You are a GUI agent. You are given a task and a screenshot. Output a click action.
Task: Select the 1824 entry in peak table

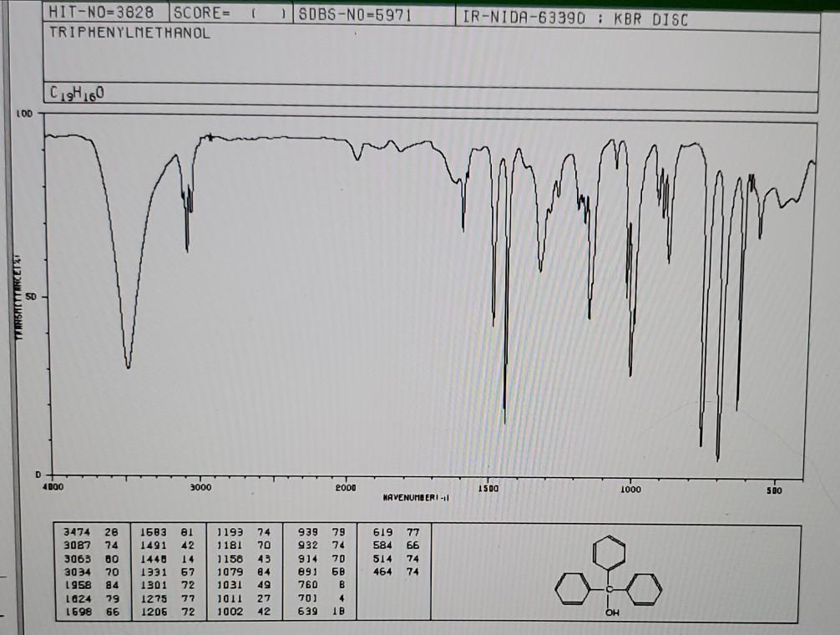90,598
